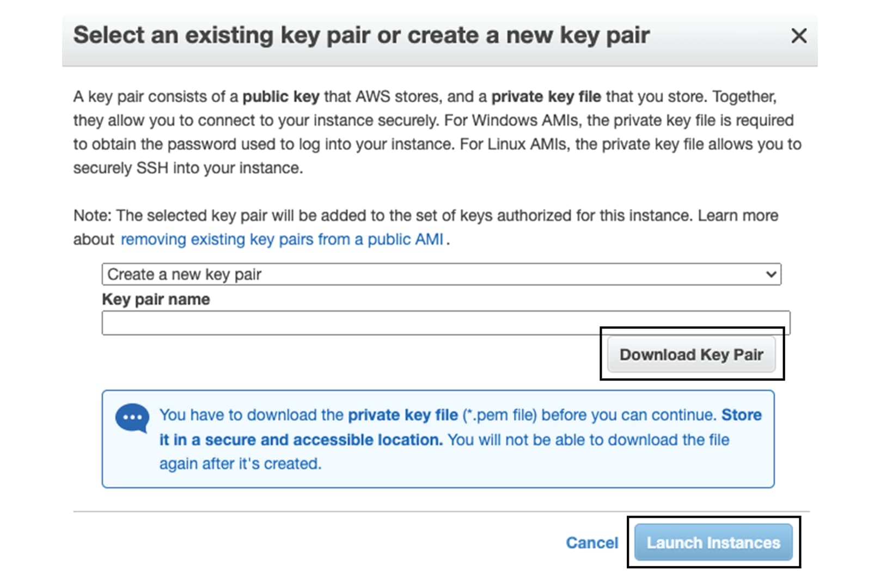Click the blue speech bubble info icon

coord(132,418)
